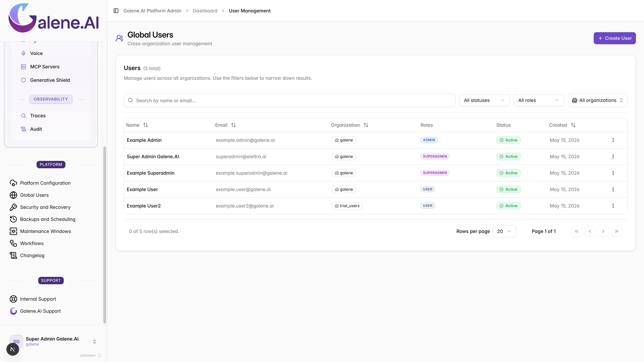The height and width of the screenshot is (362, 644).
Task: Click the Internal Support lifebuoy icon
Action: click(13, 299)
